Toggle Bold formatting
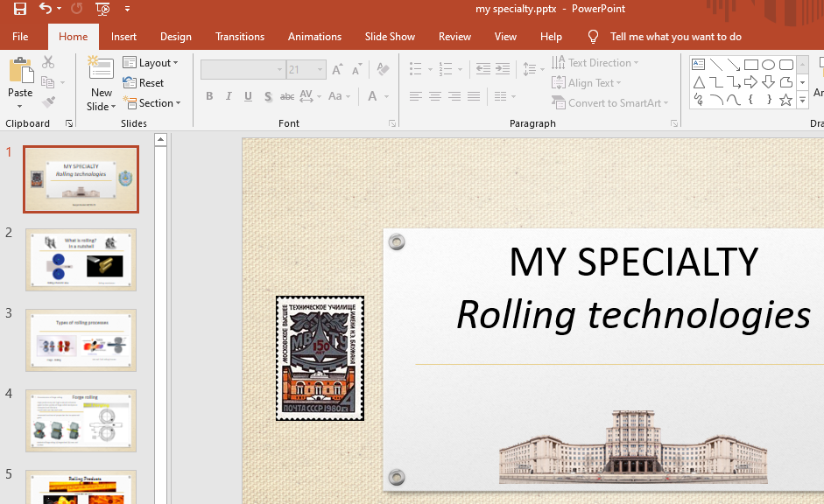Viewport: 824px width, 504px height. click(209, 96)
